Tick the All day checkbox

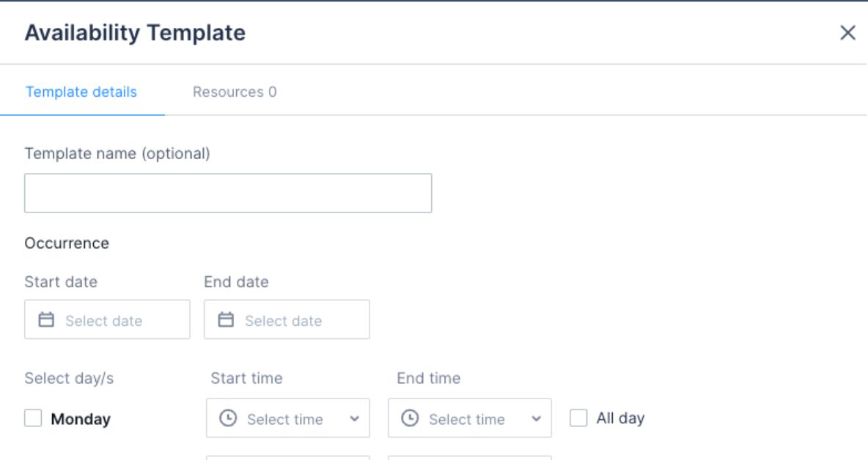click(578, 418)
